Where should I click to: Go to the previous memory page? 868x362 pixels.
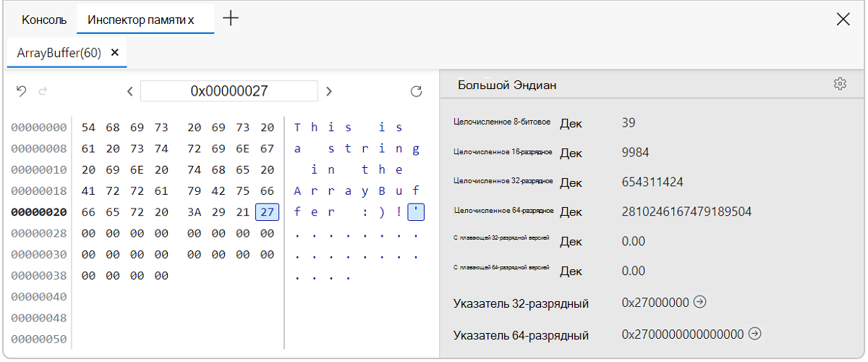(129, 91)
